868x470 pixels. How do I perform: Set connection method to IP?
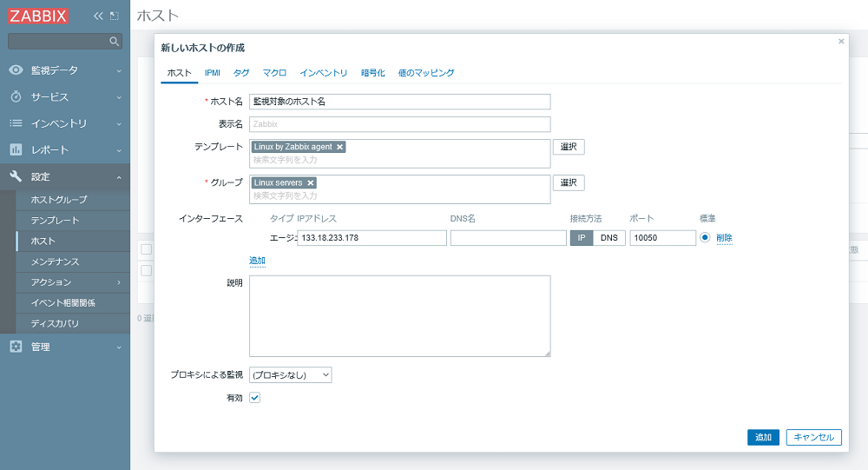coord(582,238)
